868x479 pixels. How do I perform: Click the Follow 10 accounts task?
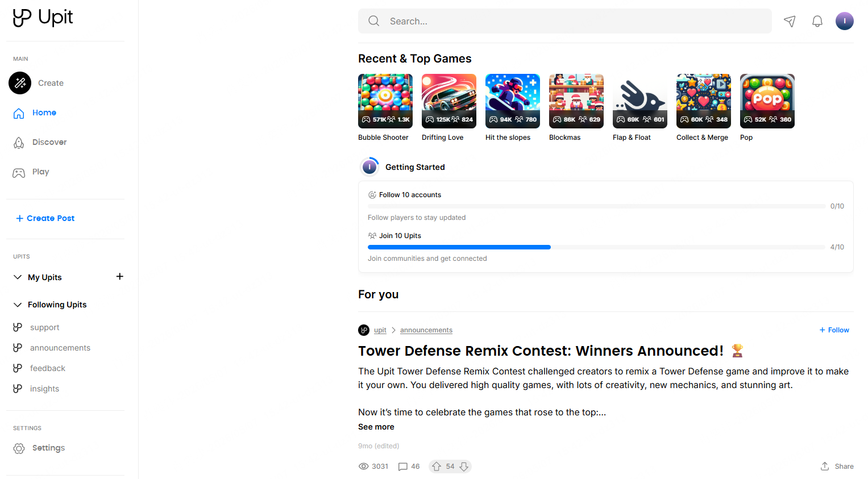(x=410, y=195)
